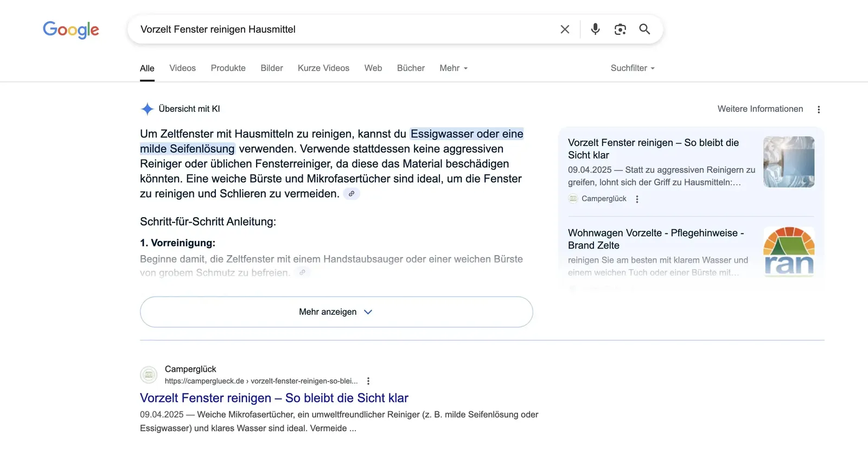Open the Kurze Videos tab
This screenshot has height=452, width=868.
pyautogui.click(x=323, y=68)
